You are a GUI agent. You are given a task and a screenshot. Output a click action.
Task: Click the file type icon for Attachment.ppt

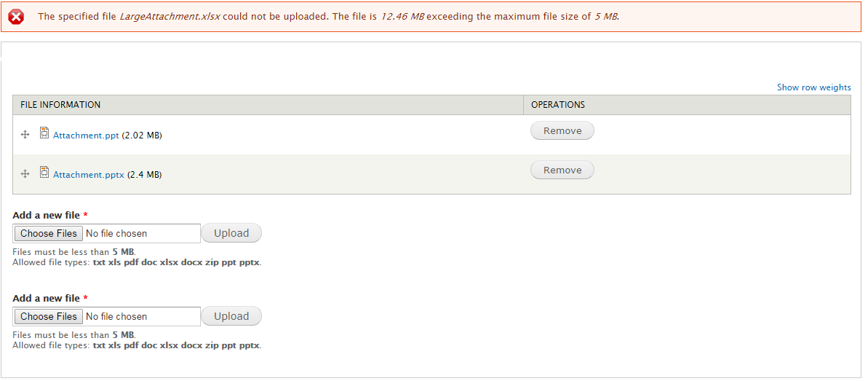point(44,133)
